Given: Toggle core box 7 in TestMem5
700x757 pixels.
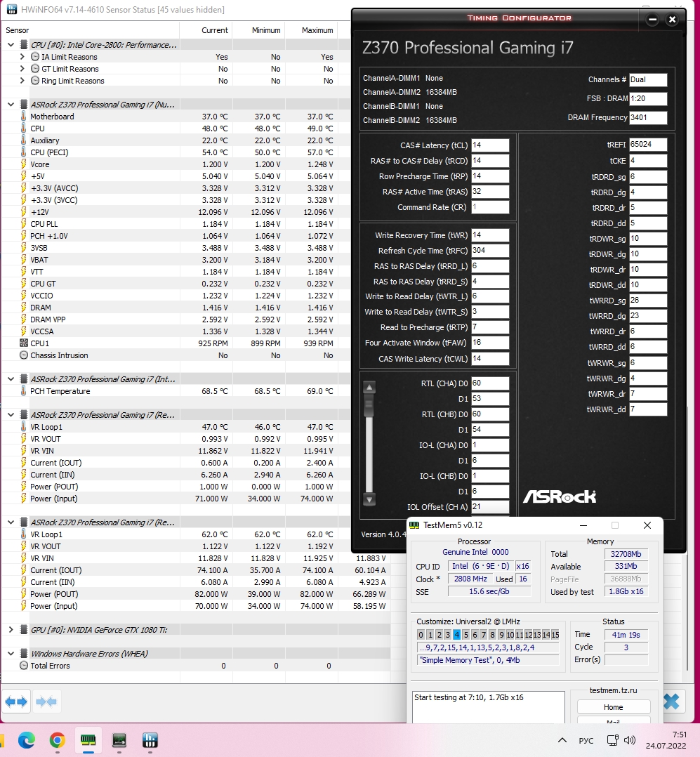Looking at the screenshot, I should coord(483,634).
